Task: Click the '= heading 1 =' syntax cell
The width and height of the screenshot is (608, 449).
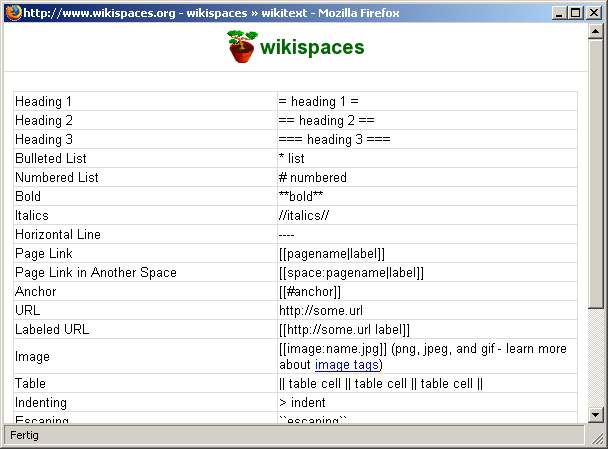Action: click(427, 102)
